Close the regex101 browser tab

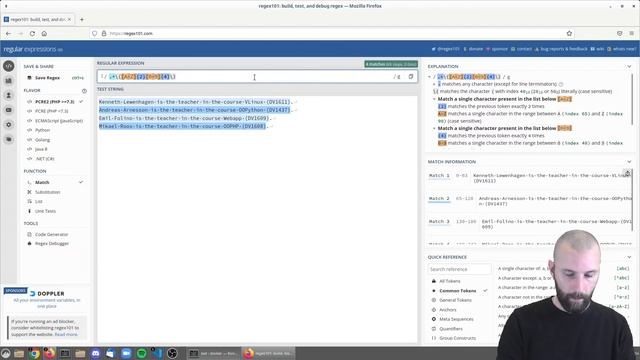coord(69,19)
